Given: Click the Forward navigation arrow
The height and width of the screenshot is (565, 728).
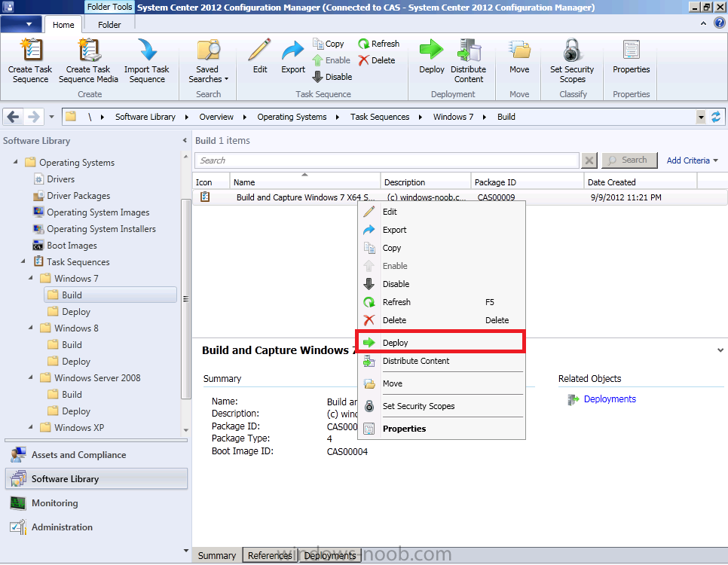Looking at the screenshot, I should (33, 117).
